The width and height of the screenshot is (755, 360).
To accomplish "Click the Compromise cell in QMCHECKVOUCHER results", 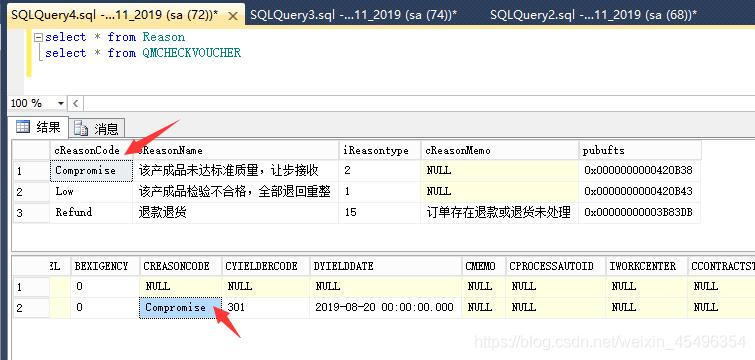I will click(181, 308).
